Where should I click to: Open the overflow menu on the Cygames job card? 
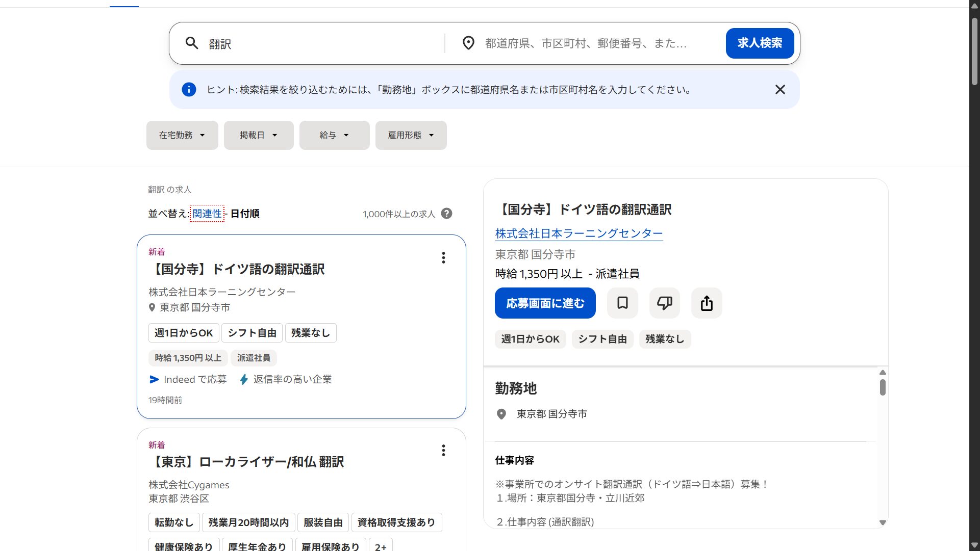443,451
